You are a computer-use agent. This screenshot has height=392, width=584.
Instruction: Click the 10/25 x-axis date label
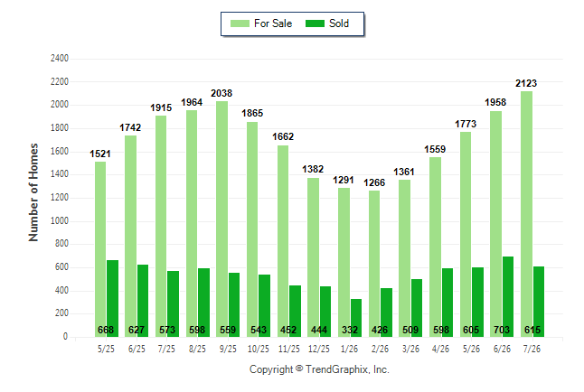[x=259, y=349]
